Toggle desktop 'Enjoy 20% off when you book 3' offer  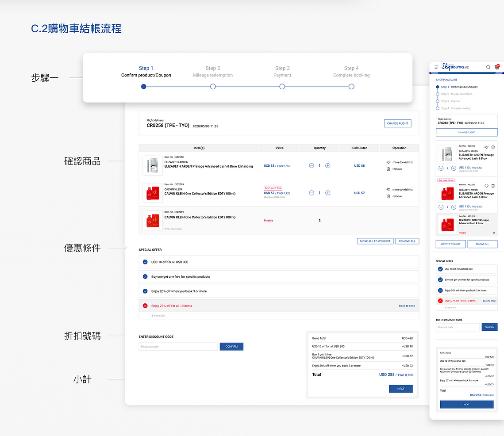pos(145,291)
